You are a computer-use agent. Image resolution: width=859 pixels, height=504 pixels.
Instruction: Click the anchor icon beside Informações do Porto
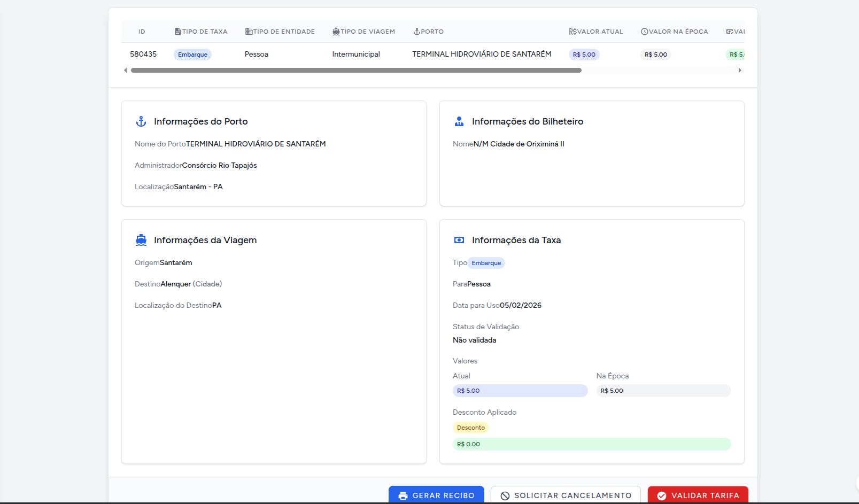click(x=141, y=122)
